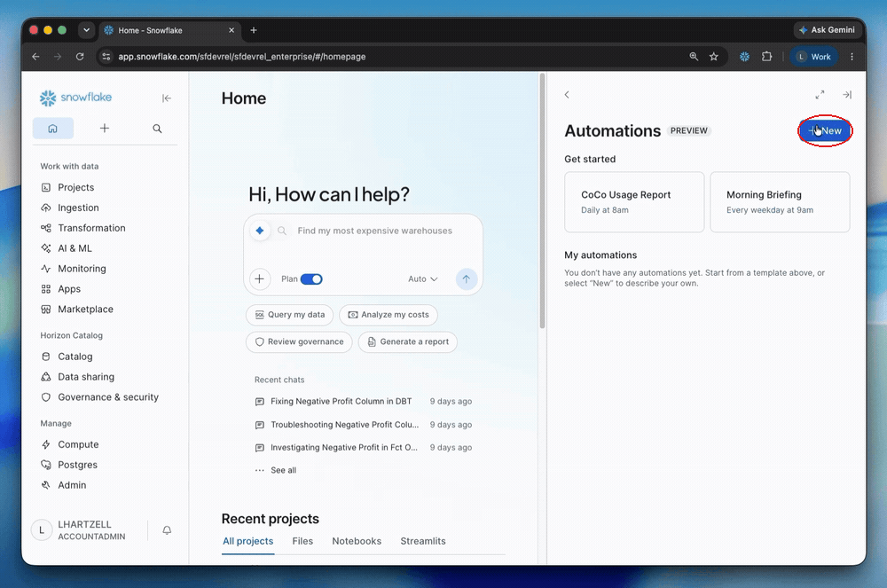
Task: Click the Query my data suggestion
Action: point(290,315)
